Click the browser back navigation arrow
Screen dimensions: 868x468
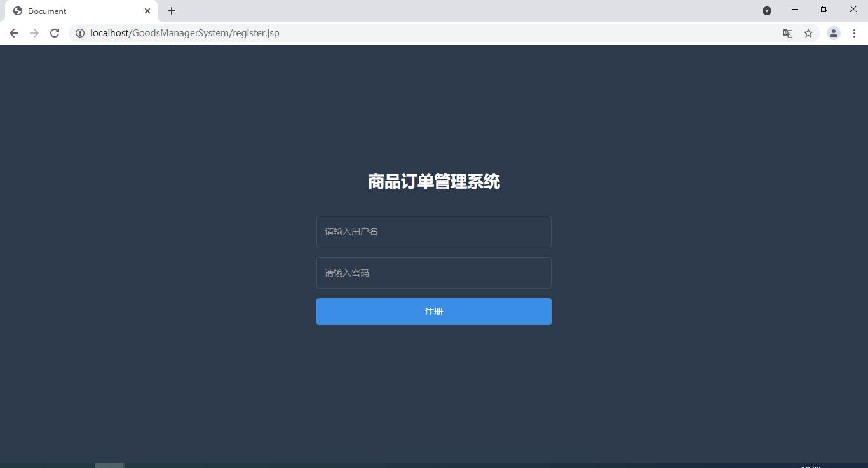click(13, 33)
